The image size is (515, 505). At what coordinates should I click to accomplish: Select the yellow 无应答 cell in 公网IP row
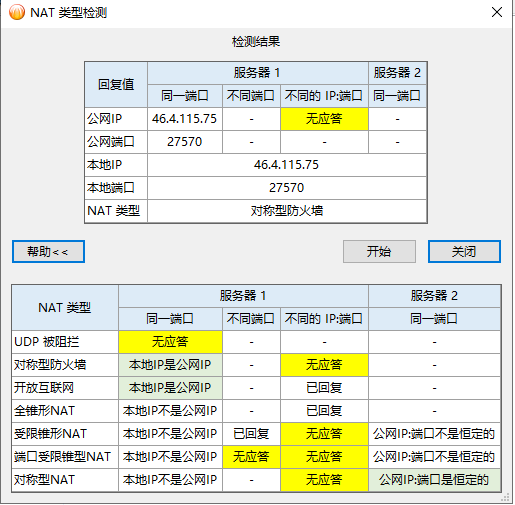[324, 119]
